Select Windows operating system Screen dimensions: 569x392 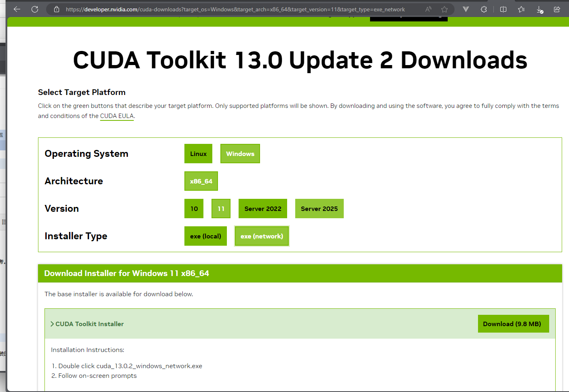[240, 154]
